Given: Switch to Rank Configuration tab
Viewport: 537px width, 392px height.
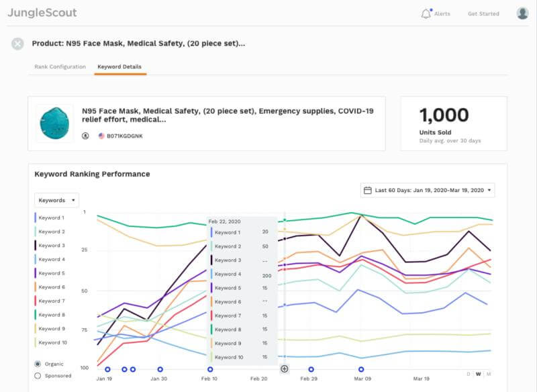Looking at the screenshot, I should (x=60, y=66).
